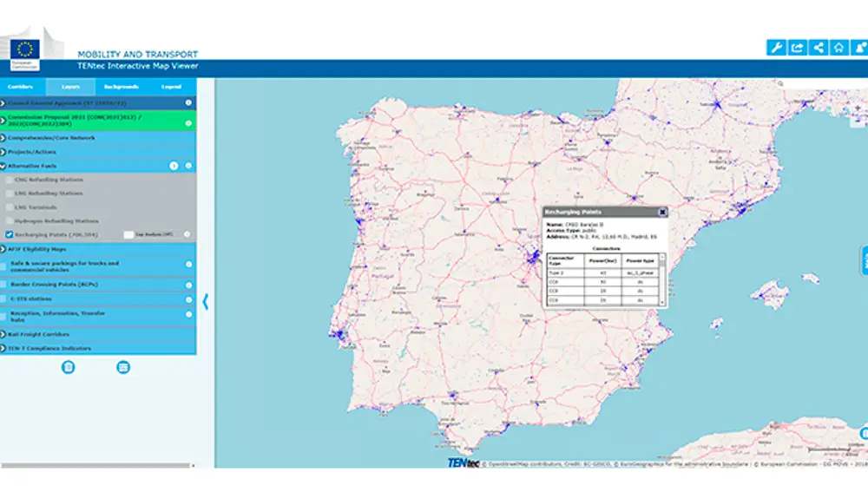Expand the TEN-T Compliance Indicators group
This screenshot has height=492, width=868.
click(3, 348)
